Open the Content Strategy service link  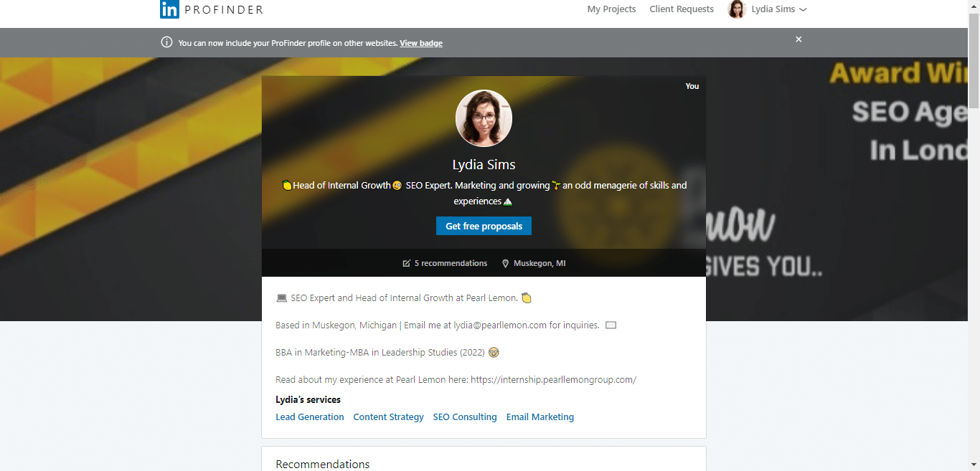[x=388, y=417]
